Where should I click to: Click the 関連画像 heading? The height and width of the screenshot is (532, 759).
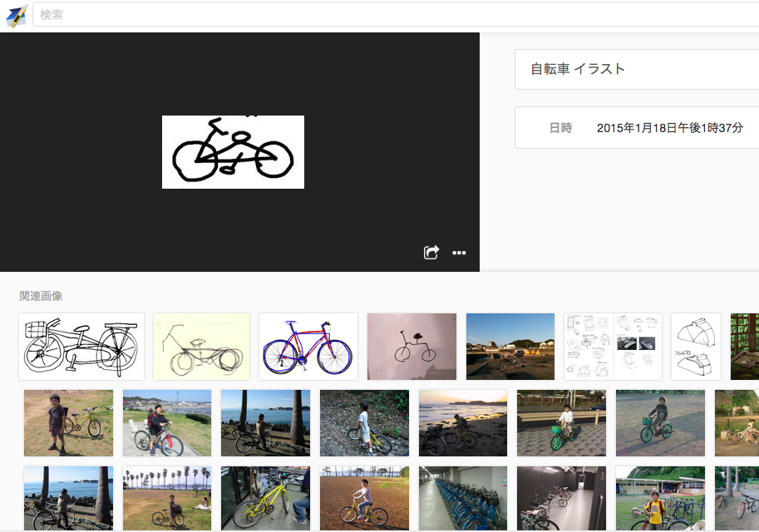pyautogui.click(x=41, y=296)
